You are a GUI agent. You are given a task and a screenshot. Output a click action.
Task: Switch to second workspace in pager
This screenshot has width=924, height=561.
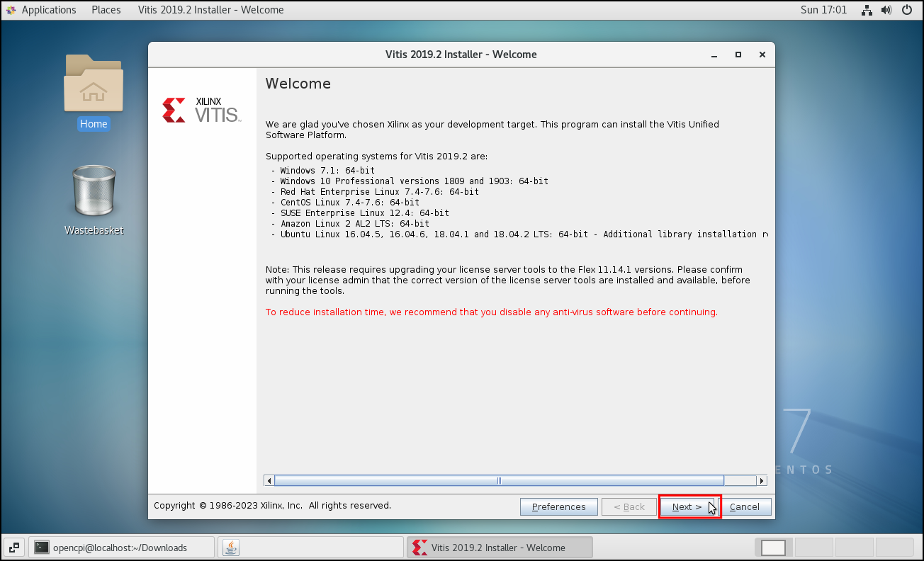tap(813, 548)
